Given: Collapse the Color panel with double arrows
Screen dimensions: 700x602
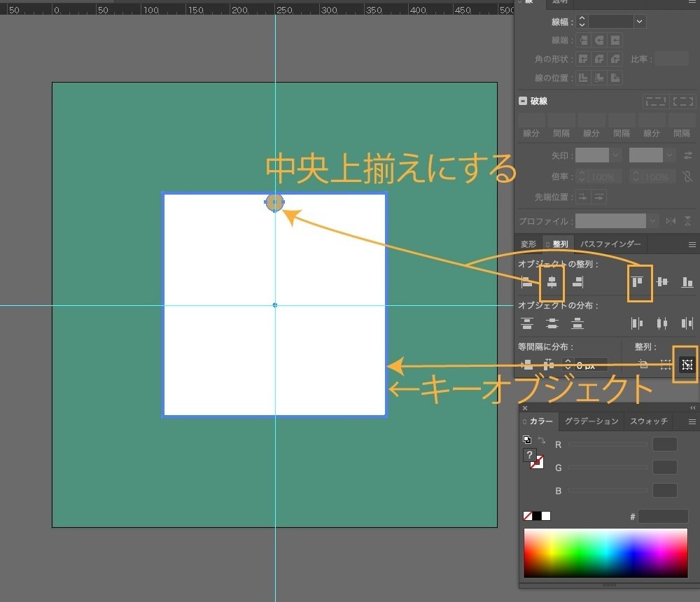Looking at the screenshot, I should click(x=692, y=407).
